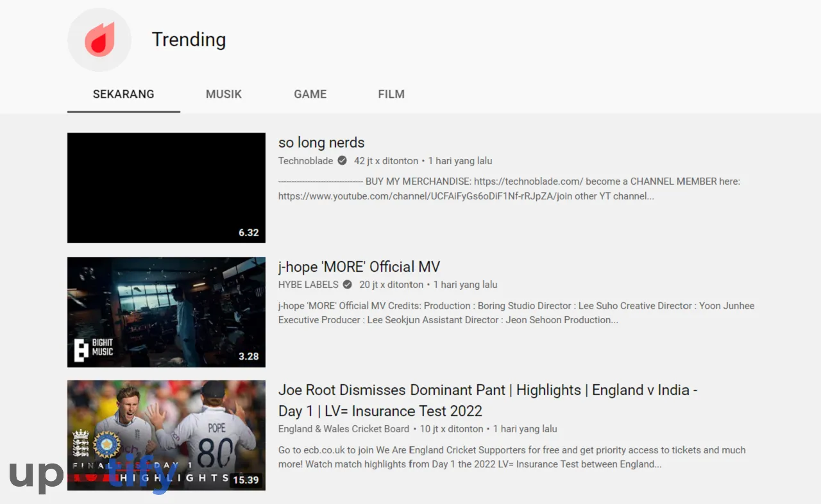The height and width of the screenshot is (504, 821).
Task: Click the '10 jt x ditonton' view count
Action: tap(452, 428)
